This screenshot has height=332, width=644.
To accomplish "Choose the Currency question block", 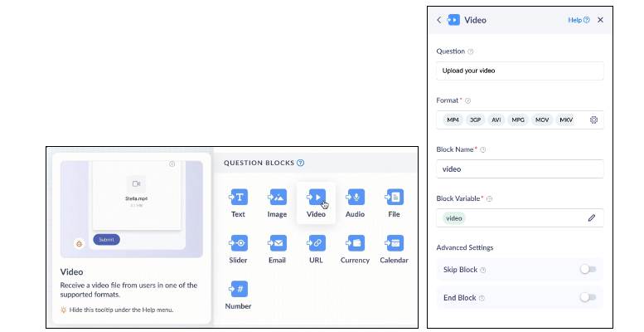I will coord(355,243).
